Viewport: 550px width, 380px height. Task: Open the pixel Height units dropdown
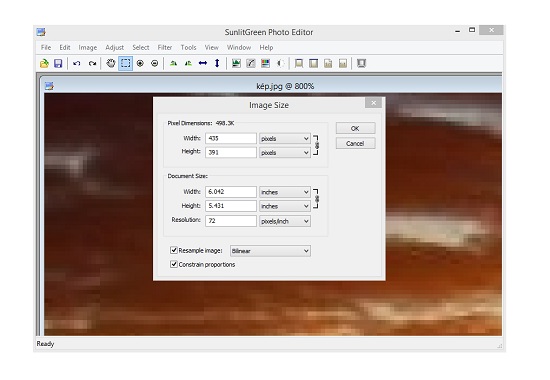tap(285, 153)
